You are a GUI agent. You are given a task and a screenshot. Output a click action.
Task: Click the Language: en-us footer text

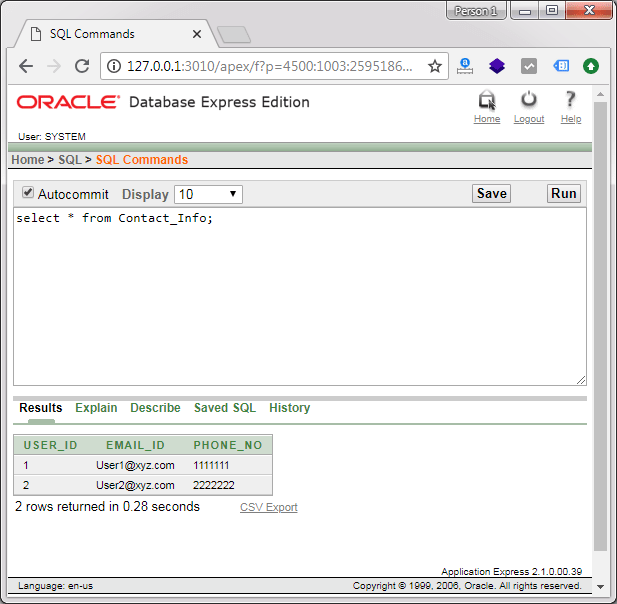[x=55, y=586]
